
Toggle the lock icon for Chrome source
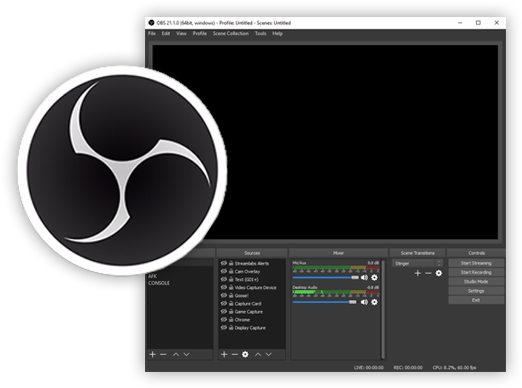pos(231,319)
